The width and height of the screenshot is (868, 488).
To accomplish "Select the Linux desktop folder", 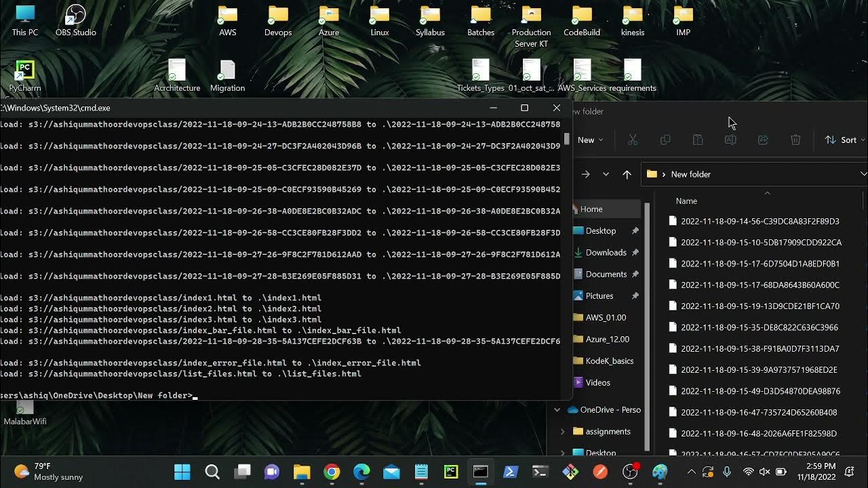I will (x=380, y=20).
